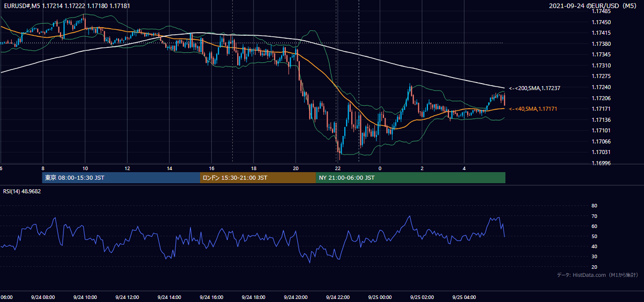This screenshot has height=302, width=644.
Task: Click RSI scale level 50
Action: 594,236
